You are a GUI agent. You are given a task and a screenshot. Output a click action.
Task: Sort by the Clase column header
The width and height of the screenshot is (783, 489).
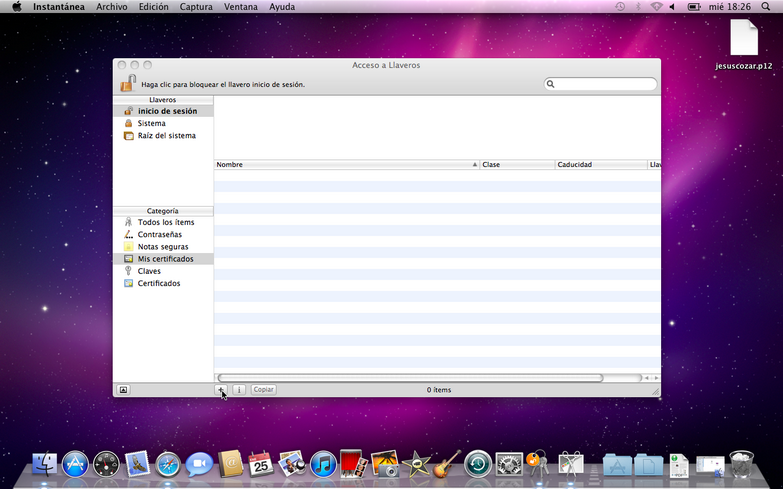[x=517, y=164]
